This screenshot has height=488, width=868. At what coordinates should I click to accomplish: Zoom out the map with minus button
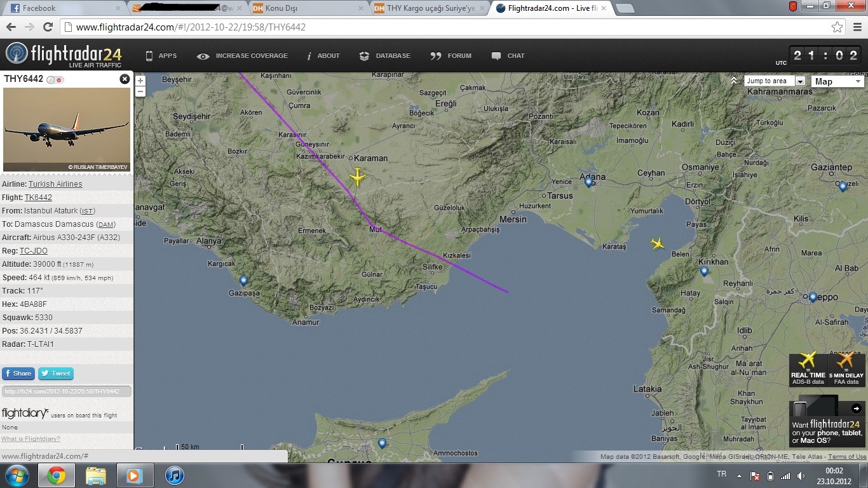coord(140,91)
